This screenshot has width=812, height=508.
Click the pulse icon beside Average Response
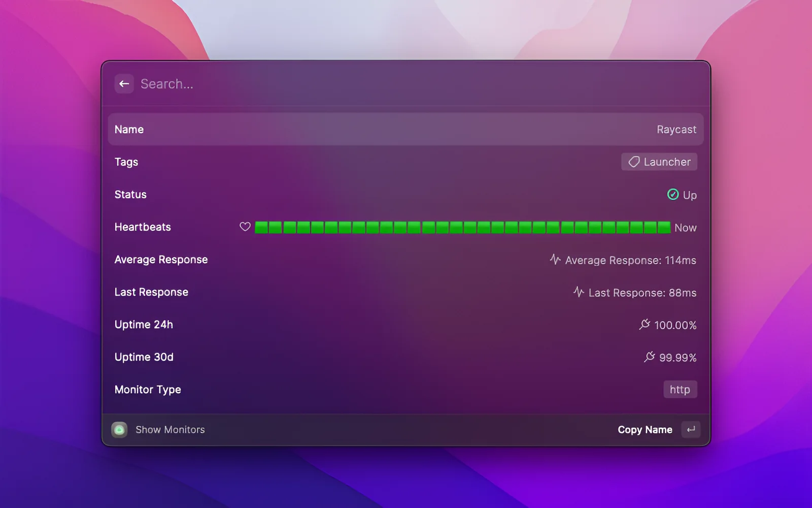point(555,260)
